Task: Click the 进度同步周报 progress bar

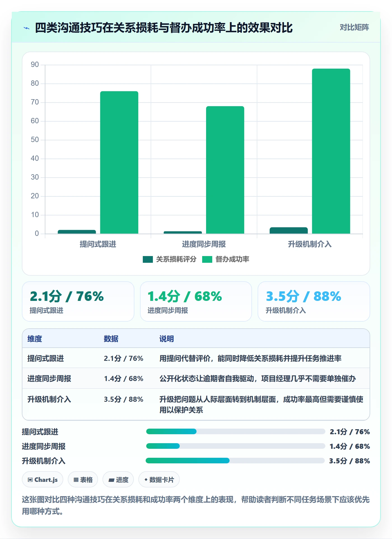Action: coord(235,446)
